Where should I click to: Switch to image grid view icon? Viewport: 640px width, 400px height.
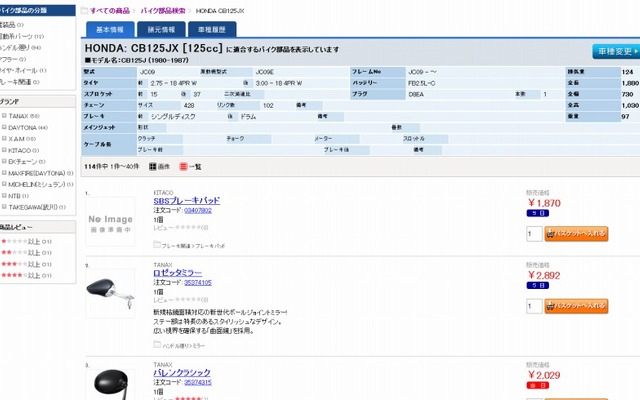tap(153, 167)
